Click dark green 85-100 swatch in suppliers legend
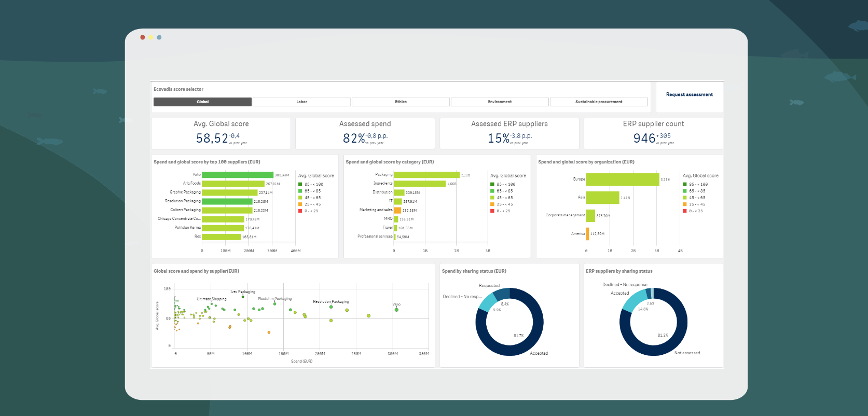 coord(300,185)
